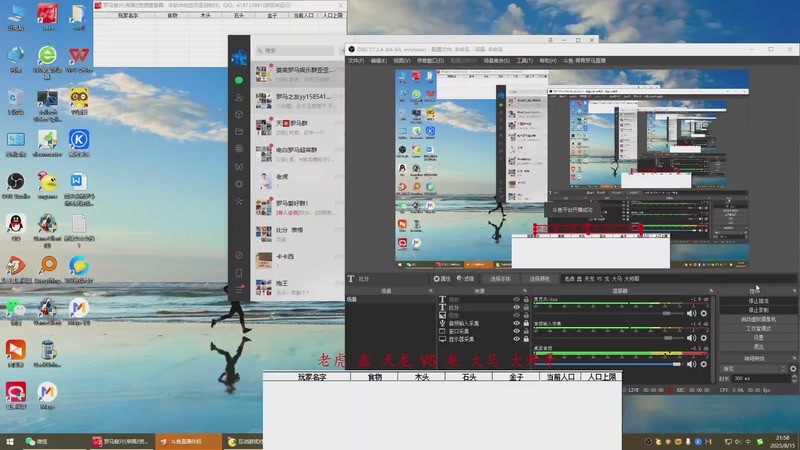
Task: Pop out the 场景 dock panel
Action: click(x=431, y=291)
